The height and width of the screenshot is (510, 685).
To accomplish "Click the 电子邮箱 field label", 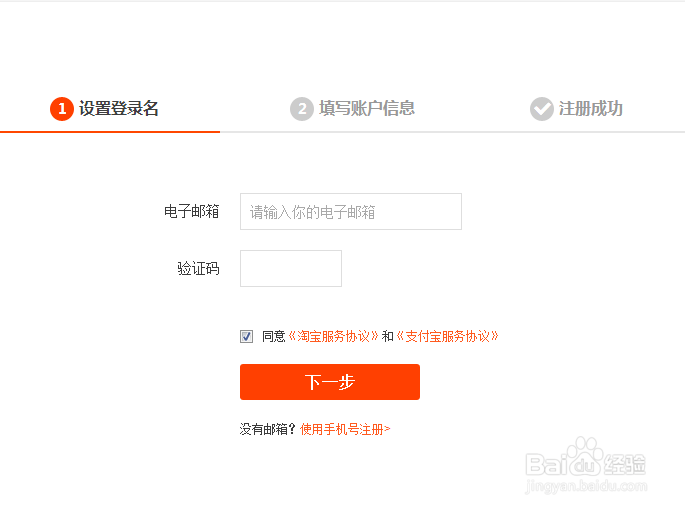I will pyautogui.click(x=191, y=212).
